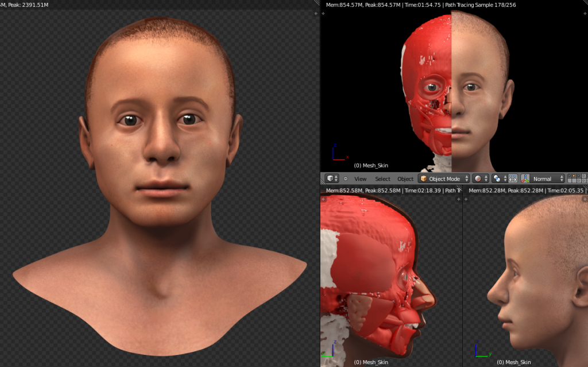Click the viewport shading sphere icon

(478, 179)
